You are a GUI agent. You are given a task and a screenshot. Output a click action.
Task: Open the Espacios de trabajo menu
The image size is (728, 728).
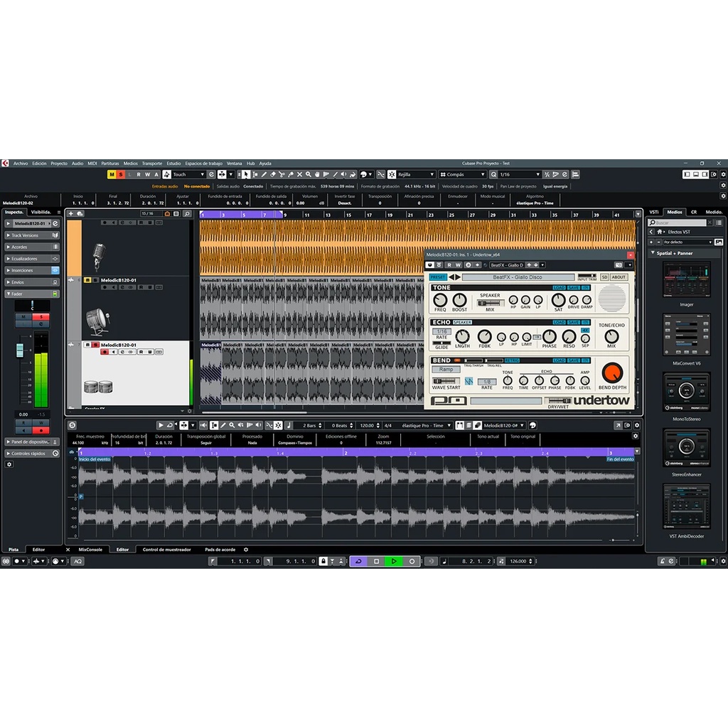coord(203,164)
